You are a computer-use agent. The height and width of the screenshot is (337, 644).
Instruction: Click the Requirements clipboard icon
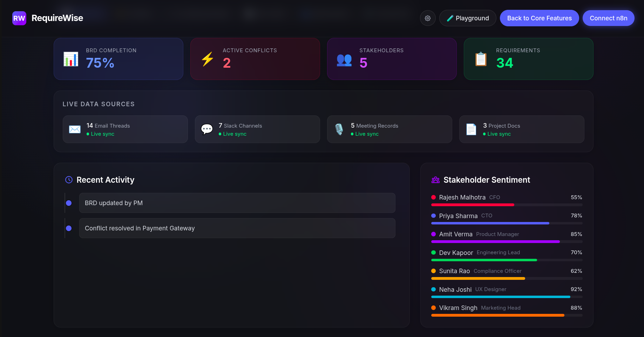pos(481,59)
